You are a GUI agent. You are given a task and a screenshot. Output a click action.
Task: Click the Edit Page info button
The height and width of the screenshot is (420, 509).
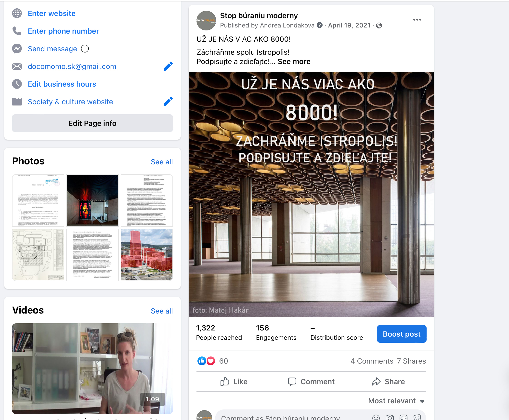92,123
